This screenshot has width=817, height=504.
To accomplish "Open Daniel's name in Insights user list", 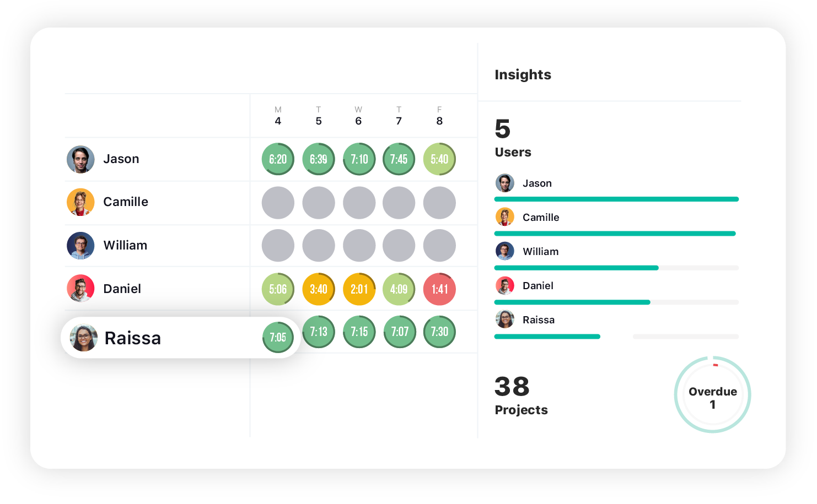I will (538, 286).
